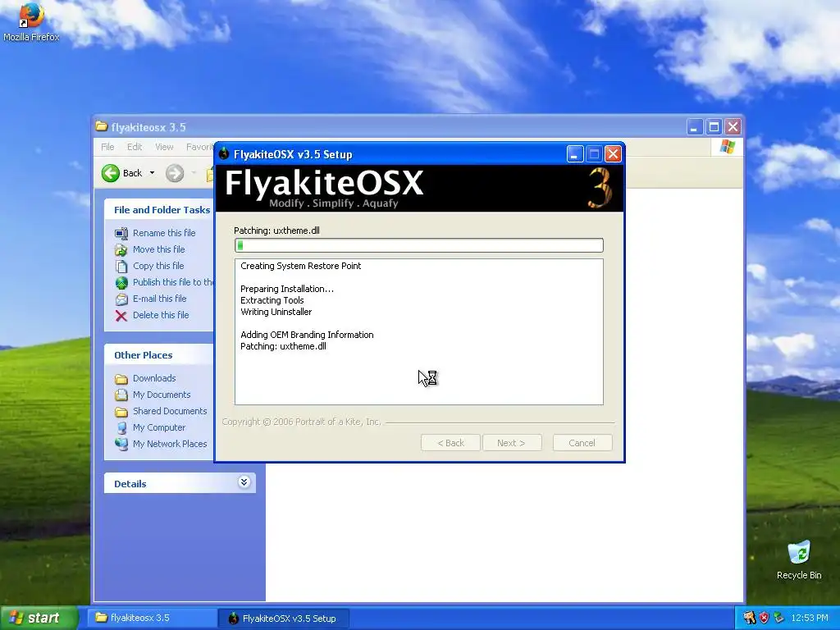The image size is (840, 630).
Task: Close the flyakiteosx 3.5 explorer window
Action: tap(733, 127)
